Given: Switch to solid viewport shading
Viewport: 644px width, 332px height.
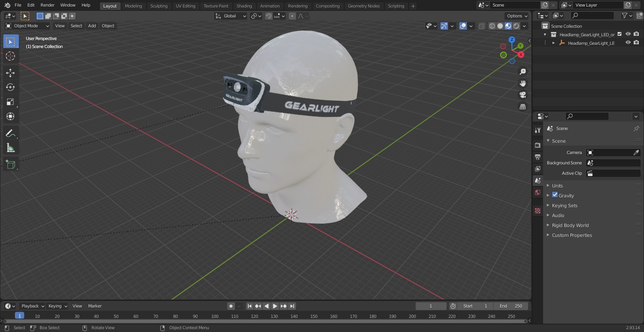Looking at the screenshot, I should 500,26.
